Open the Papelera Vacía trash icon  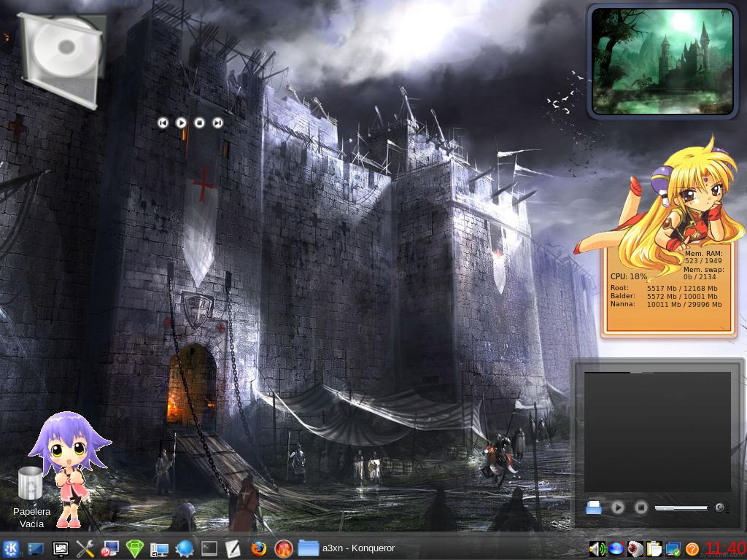31,497
